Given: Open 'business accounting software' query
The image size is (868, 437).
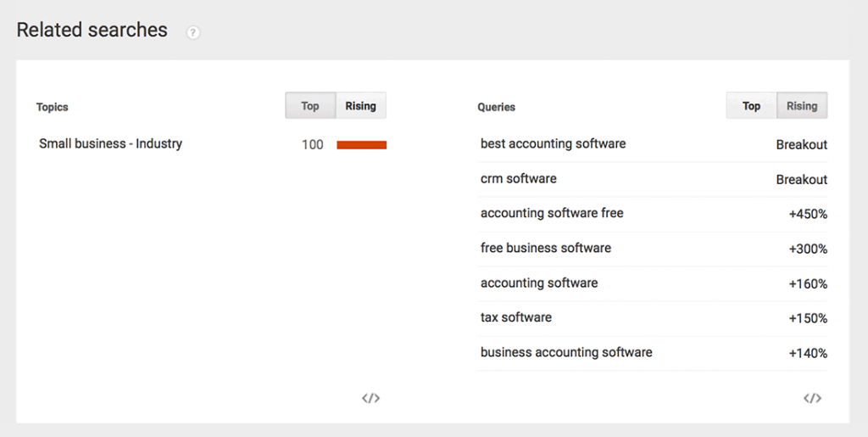Looking at the screenshot, I should (x=566, y=352).
